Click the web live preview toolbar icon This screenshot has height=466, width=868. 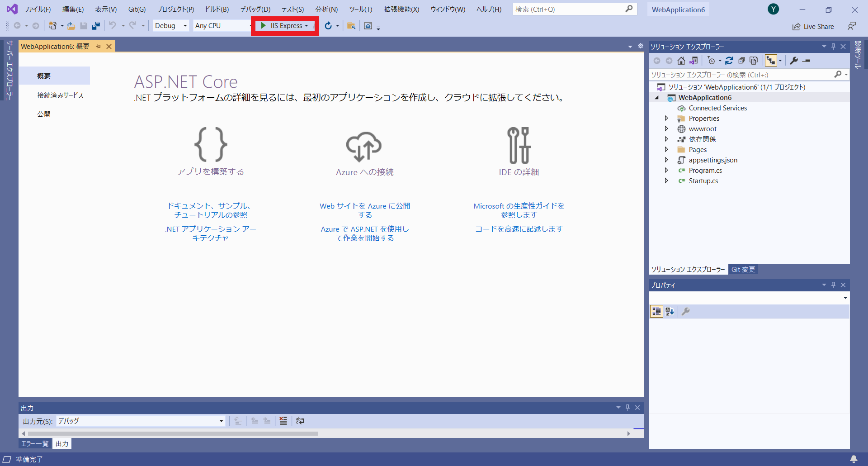coord(368,26)
